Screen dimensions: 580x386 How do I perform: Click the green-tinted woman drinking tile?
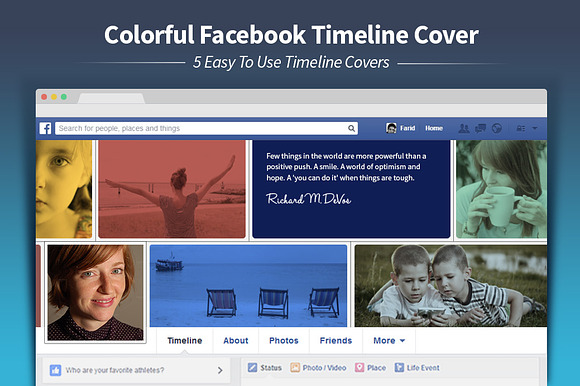[x=501, y=189]
